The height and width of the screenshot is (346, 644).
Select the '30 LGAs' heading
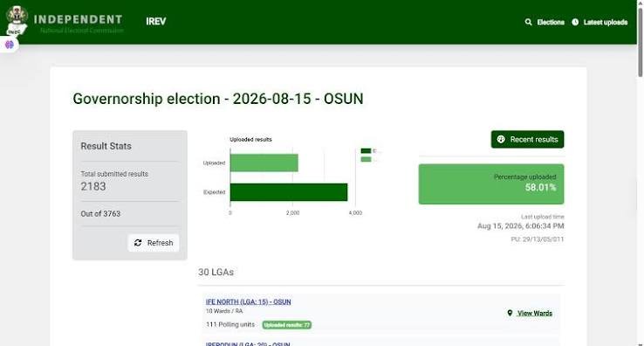[x=216, y=272]
